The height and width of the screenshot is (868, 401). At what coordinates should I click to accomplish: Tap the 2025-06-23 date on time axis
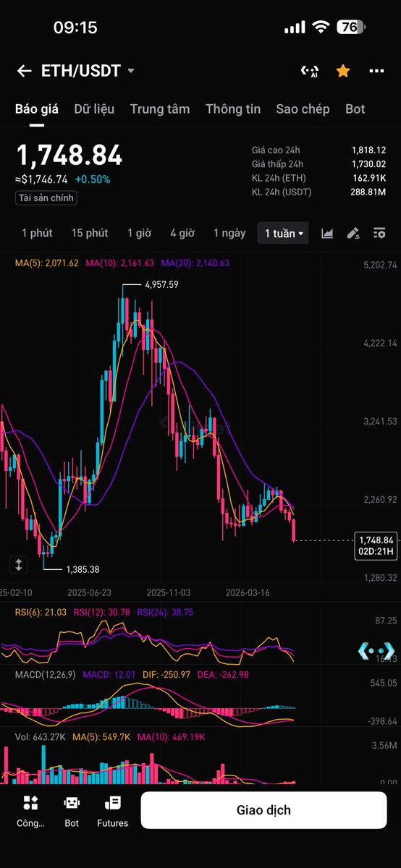tap(90, 592)
